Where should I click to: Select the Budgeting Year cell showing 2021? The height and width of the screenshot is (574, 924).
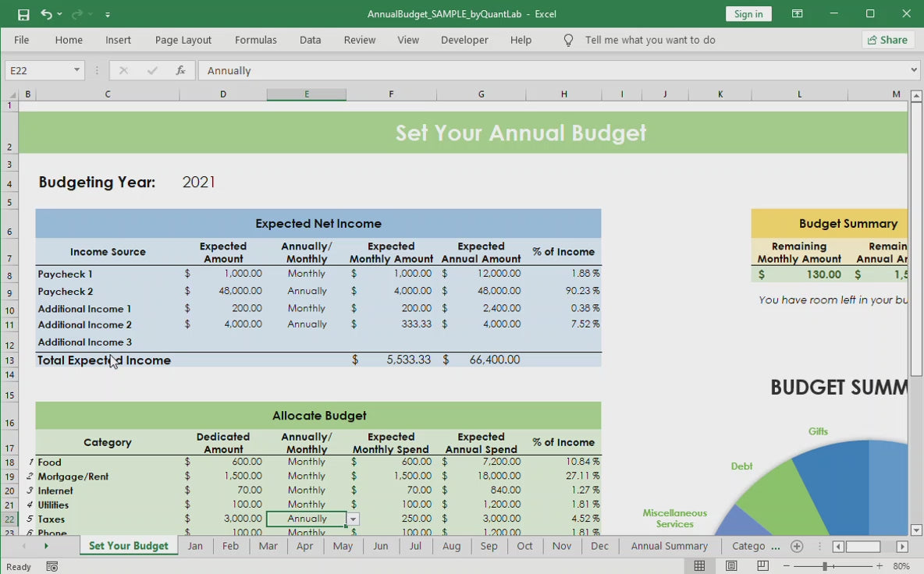pos(199,182)
